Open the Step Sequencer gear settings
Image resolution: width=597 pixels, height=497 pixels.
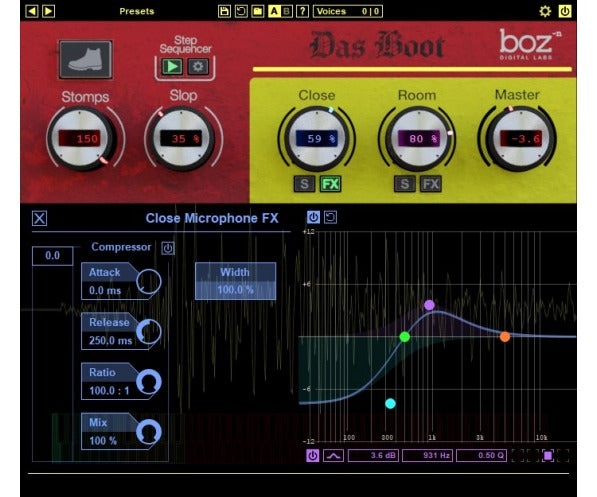click(x=198, y=67)
